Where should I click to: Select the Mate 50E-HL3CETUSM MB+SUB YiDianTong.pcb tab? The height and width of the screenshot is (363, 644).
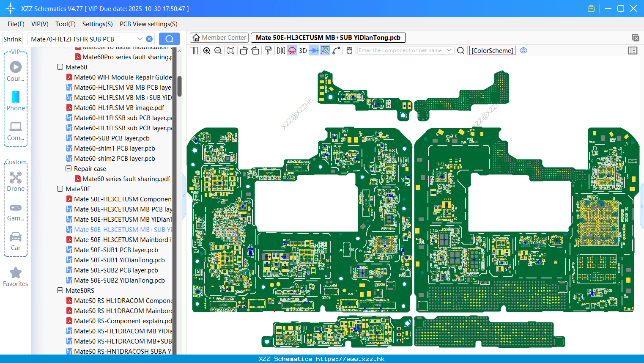(328, 38)
